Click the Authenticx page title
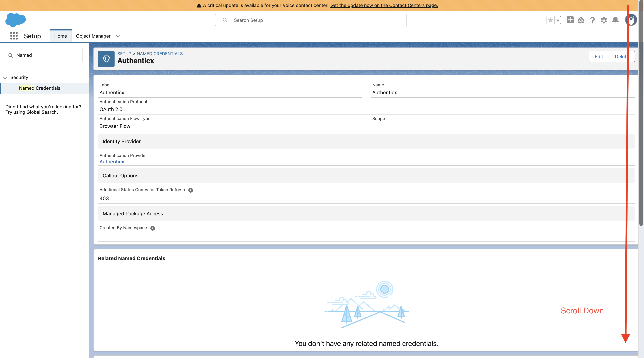The height and width of the screenshot is (358, 644). [x=136, y=61]
